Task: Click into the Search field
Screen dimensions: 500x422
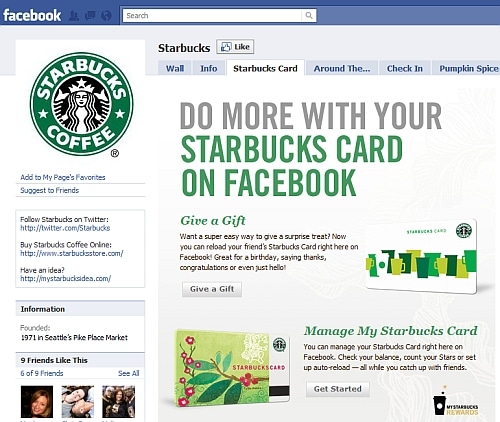Action: point(212,15)
